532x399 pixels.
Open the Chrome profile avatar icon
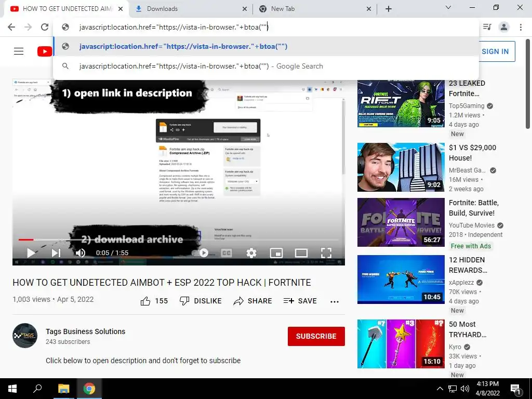(x=504, y=27)
